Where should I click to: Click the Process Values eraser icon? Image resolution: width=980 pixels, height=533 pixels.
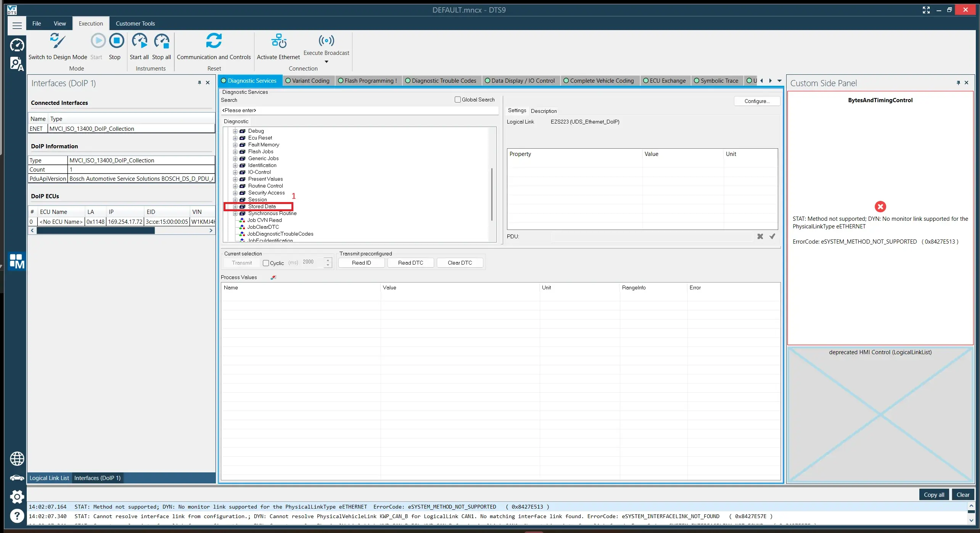tap(273, 278)
